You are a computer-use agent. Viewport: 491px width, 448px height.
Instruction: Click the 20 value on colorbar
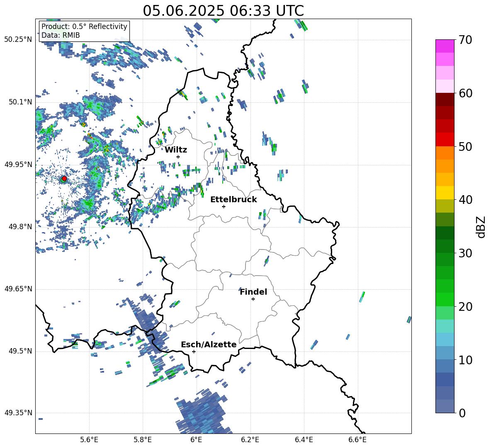pos(465,307)
